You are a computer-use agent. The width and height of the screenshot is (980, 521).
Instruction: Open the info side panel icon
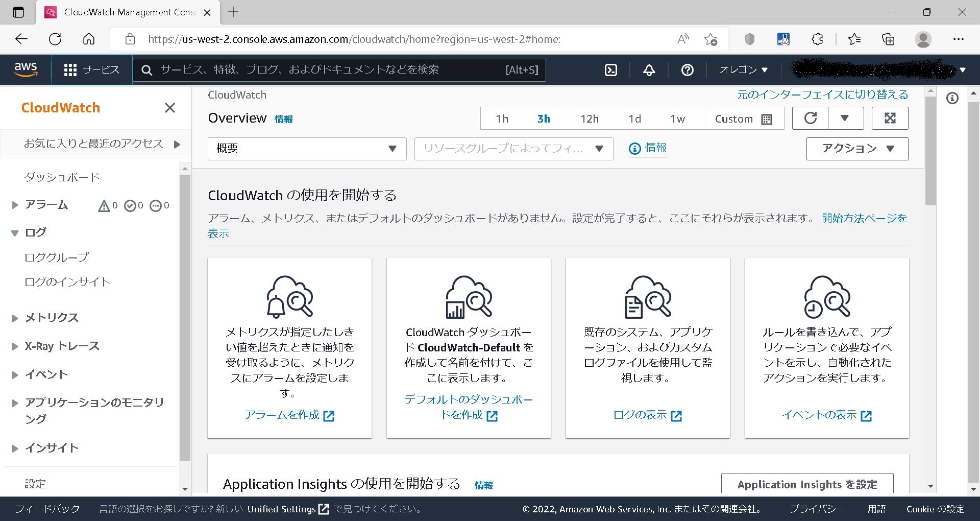pyautogui.click(x=952, y=98)
